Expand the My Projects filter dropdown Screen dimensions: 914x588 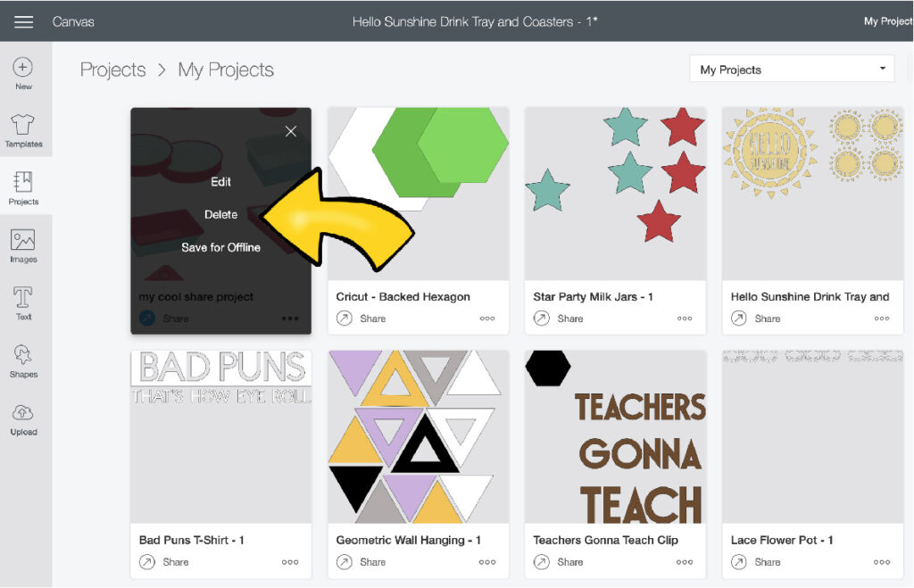792,70
